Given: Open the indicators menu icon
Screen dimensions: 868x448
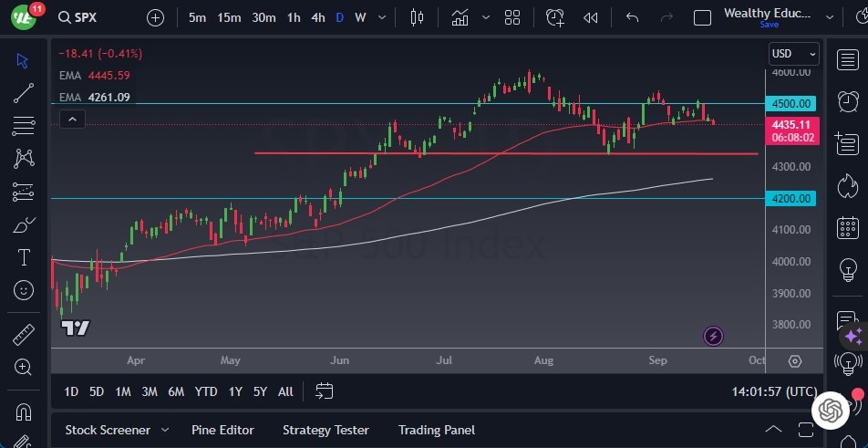Looking at the screenshot, I should coord(460,17).
